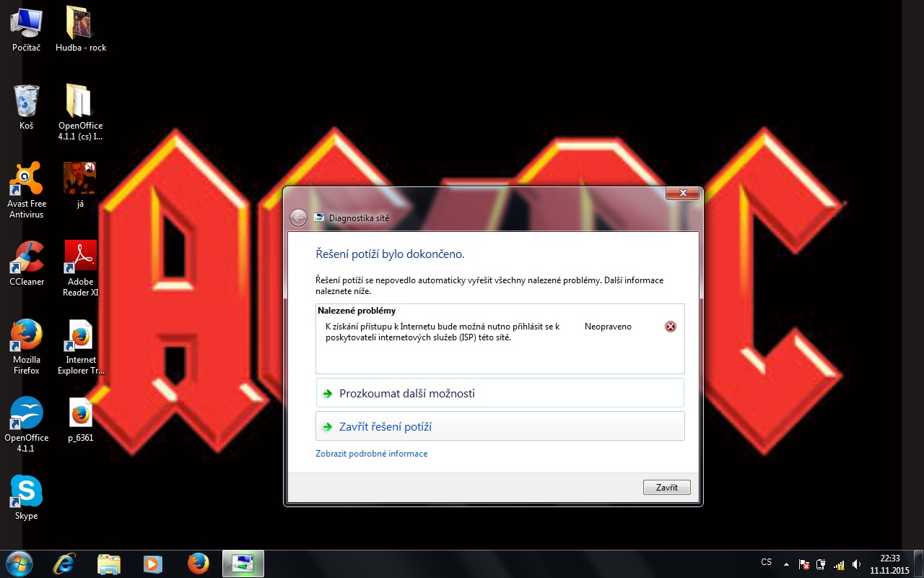924x578 pixels.
Task: Choose Zavřít řešení potíží
Action: pyautogui.click(x=500, y=426)
